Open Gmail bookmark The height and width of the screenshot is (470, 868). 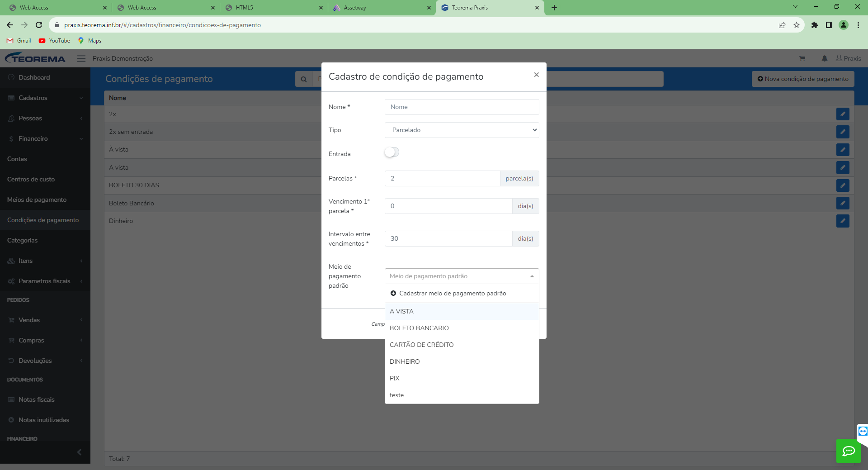point(19,41)
